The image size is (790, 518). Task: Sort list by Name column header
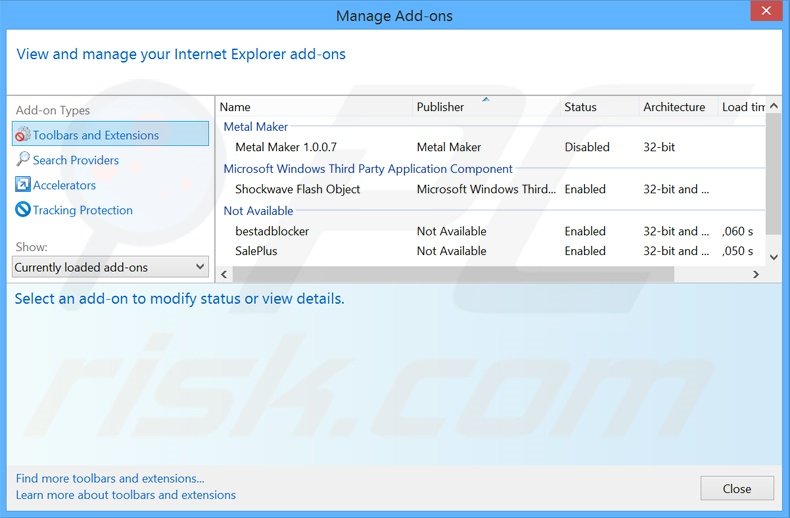(x=235, y=107)
